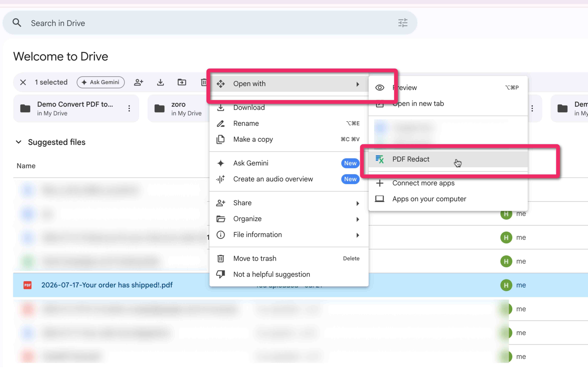
Task: Choose Move to trash menu item
Action: pyautogui.click(x=289, y=258)
